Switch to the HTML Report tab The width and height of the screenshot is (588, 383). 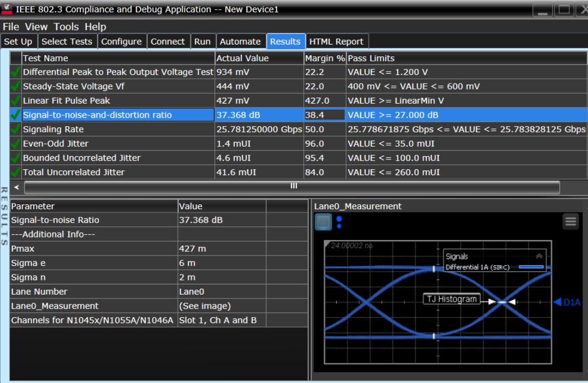tap(337, 41)
